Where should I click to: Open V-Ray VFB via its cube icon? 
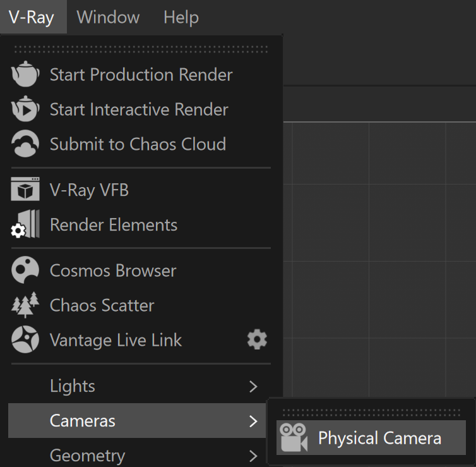(25, 189)
